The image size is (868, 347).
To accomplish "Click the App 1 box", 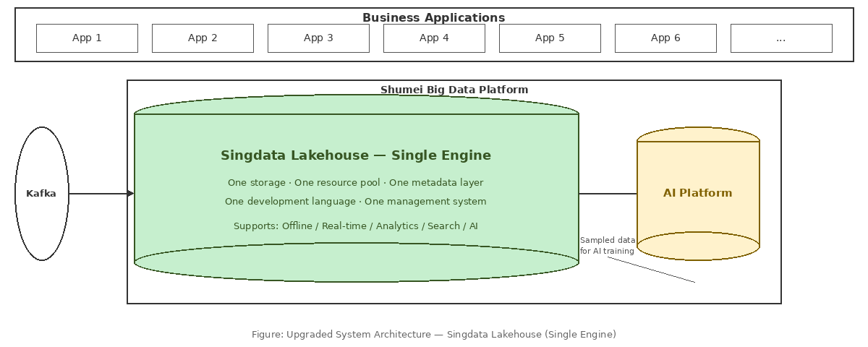I will pyautogui.click(x=87, y=38).
